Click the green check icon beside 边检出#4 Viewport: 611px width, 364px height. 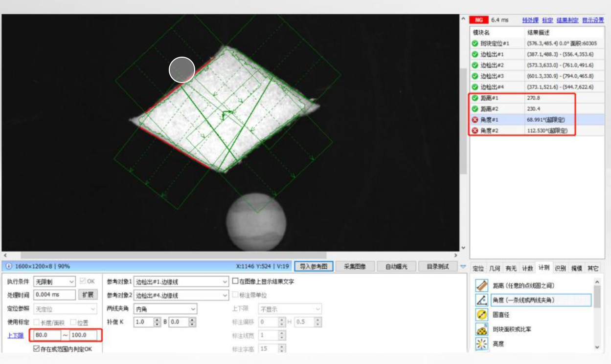(x=475, y=87)
